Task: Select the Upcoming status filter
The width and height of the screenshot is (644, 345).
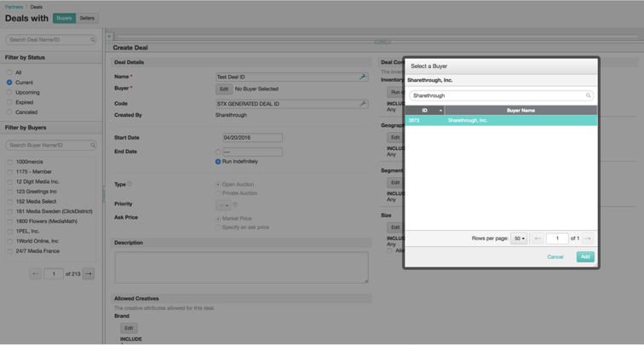Action: click(x=9, y=92)
